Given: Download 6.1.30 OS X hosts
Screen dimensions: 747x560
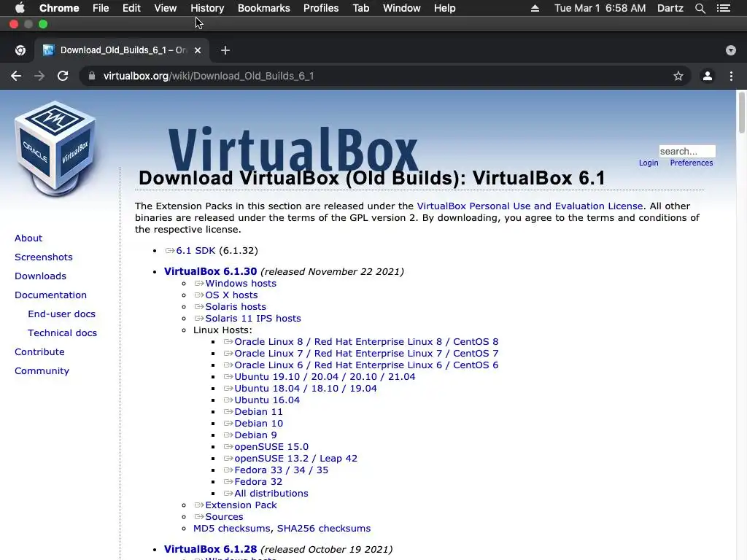Looking at the screenshot, I should point(231,295).
